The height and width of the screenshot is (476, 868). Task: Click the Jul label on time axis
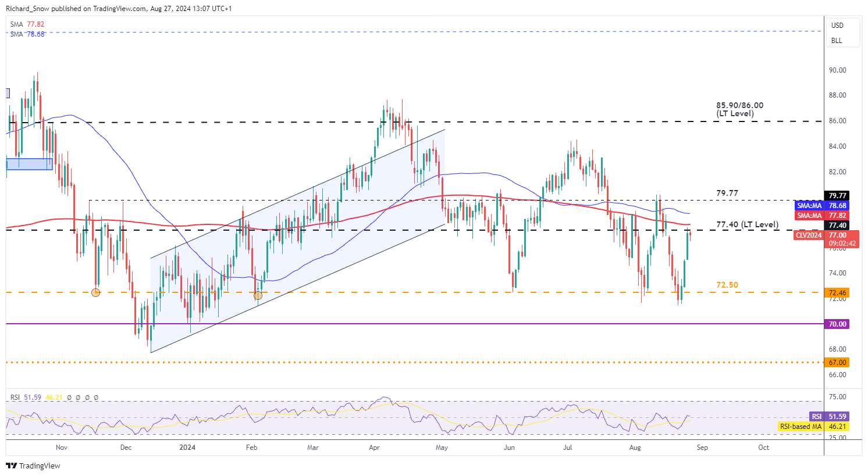coord(568,448)
